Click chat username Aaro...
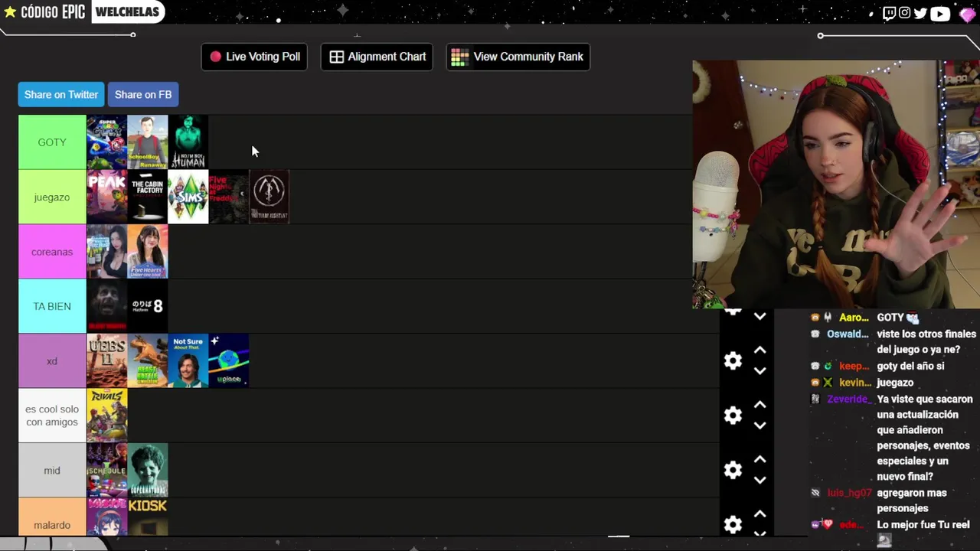 854,318
